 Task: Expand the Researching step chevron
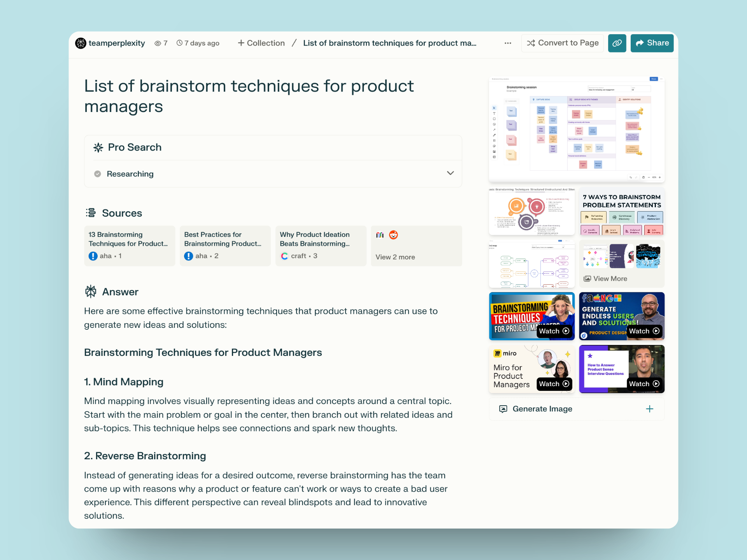(x=451, y=173)
